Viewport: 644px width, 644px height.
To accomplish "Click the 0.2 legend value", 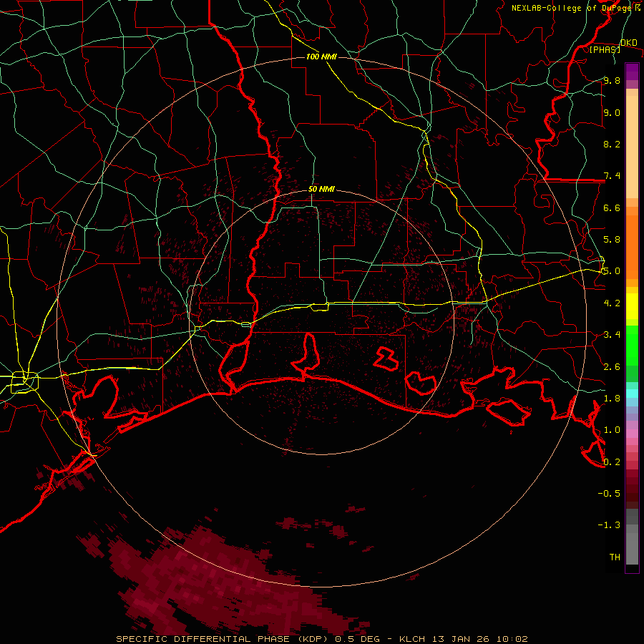I will pos(612,462).
